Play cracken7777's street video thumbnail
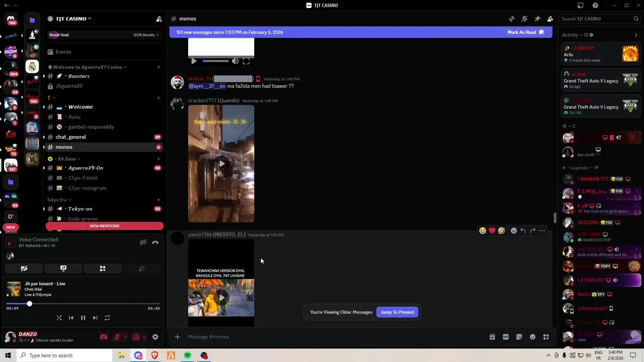The height and width of the screenshot is (362, 644). click(221, 163)
